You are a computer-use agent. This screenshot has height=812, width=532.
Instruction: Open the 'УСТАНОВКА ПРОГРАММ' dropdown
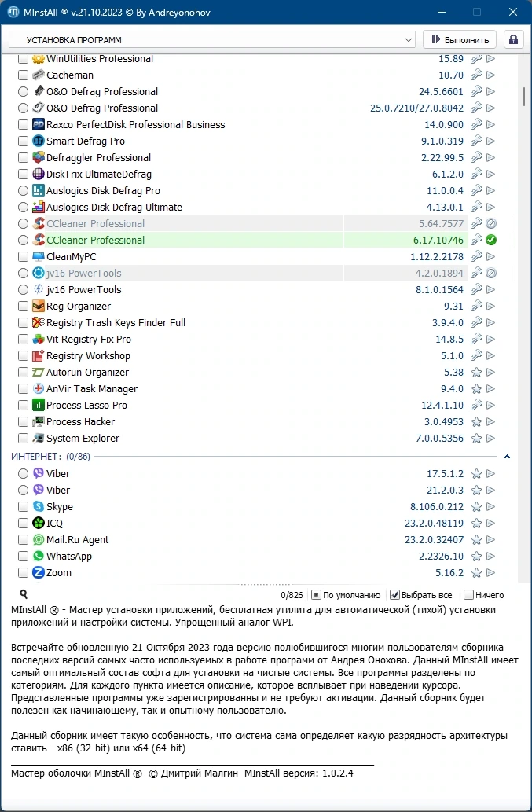pos(212,40)
